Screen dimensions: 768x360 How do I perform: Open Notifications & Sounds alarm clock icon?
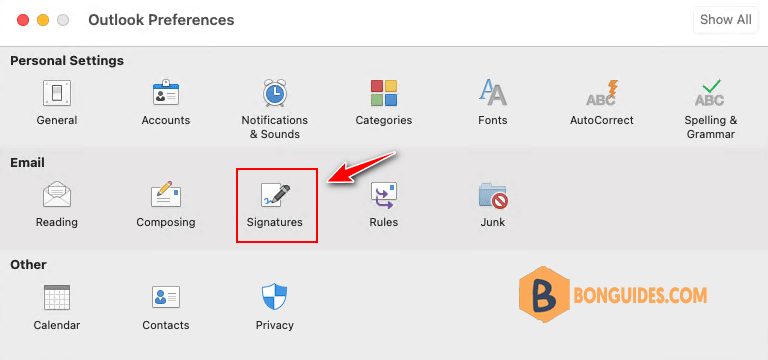(275, 93)
